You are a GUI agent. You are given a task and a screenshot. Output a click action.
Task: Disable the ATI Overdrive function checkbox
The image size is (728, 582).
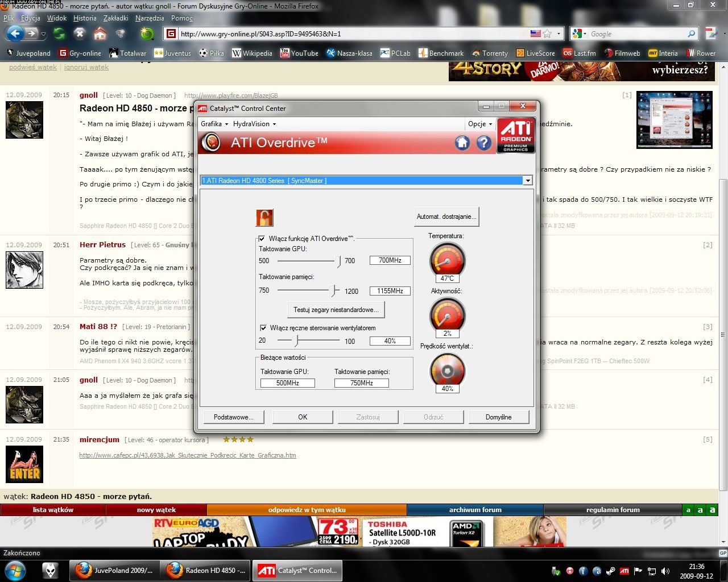[x=262, y=239]
